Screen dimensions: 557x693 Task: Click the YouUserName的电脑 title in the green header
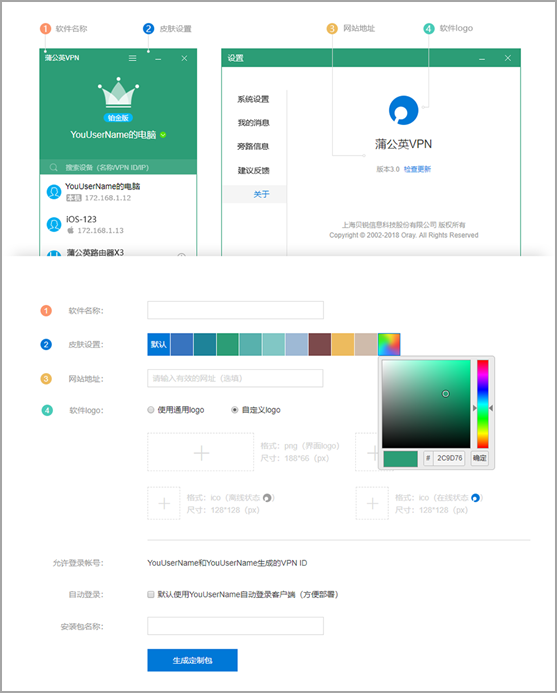(113, 135)
